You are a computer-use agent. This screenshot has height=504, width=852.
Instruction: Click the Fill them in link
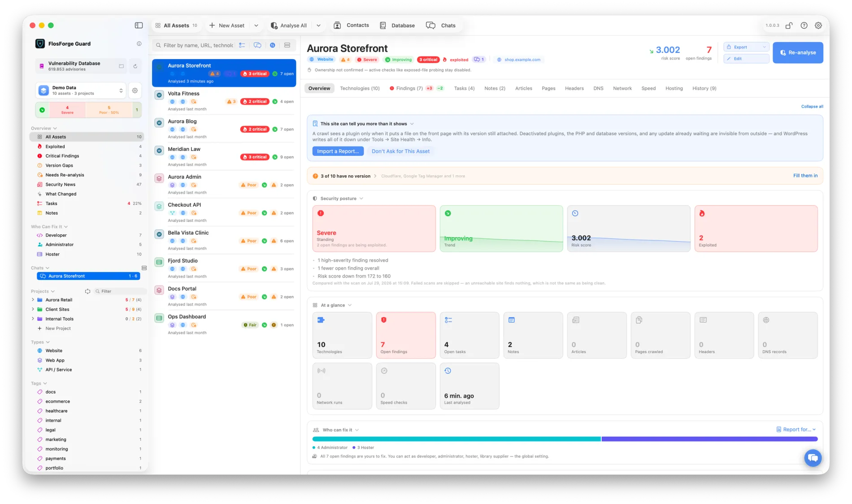click(805, 176)
